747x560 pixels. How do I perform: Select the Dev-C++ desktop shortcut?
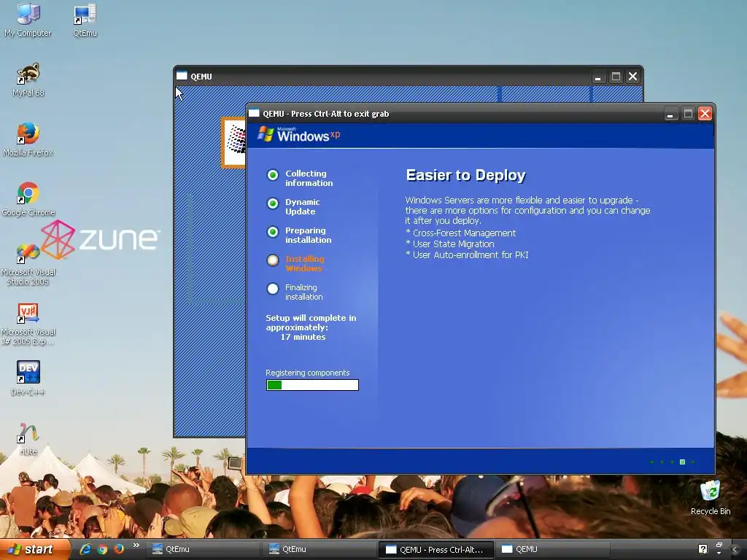click(28, 378)
